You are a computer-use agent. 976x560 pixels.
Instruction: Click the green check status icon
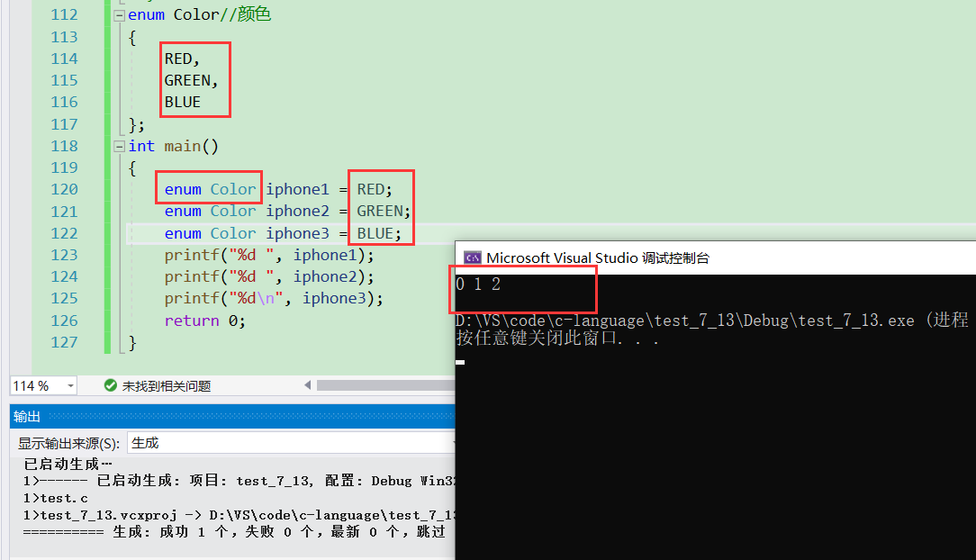tap(111, 385)
